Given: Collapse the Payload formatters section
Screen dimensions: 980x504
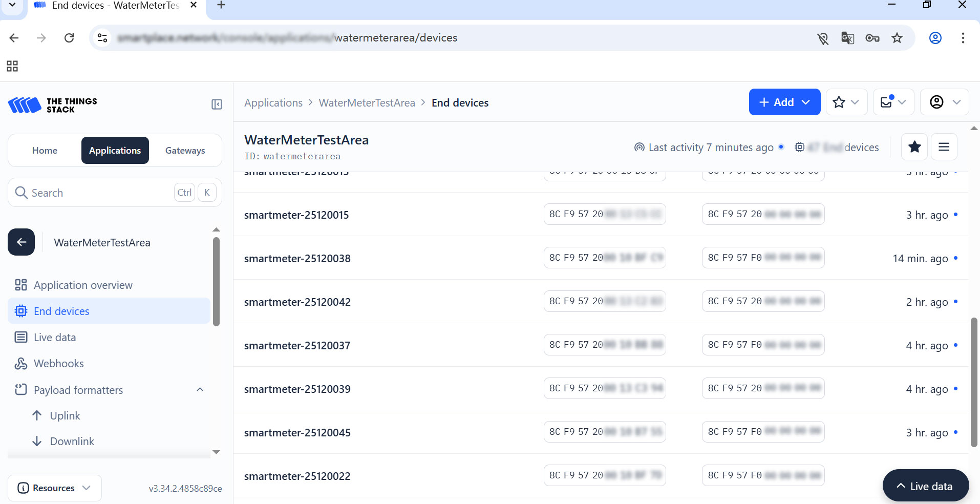Looking at the screenshot, I should click(200, 390).
